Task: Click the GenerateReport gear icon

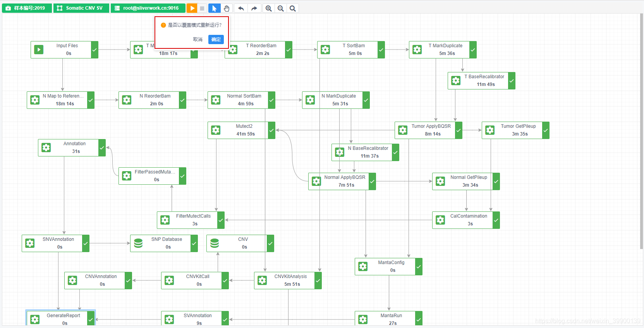Action: coord(35,319)
